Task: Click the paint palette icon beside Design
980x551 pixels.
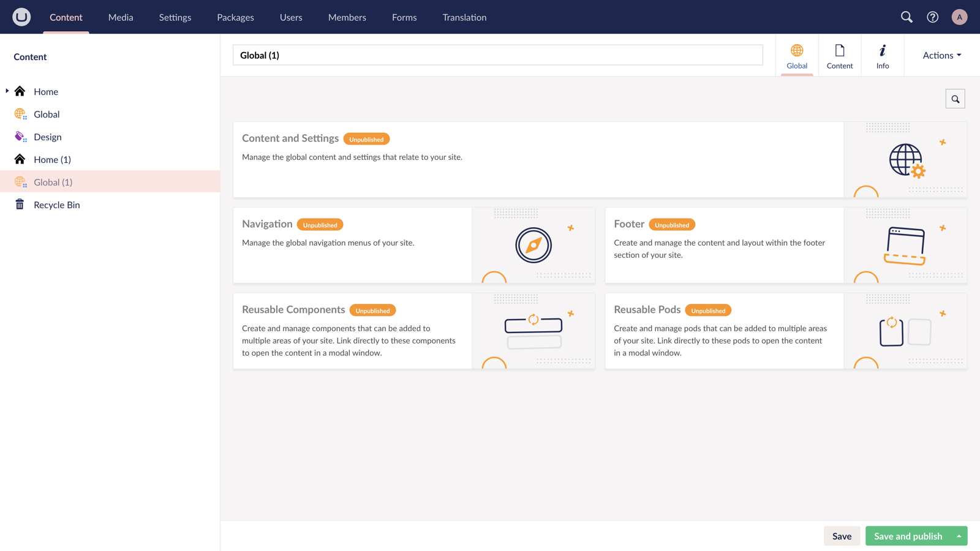Action: (20, 137)
